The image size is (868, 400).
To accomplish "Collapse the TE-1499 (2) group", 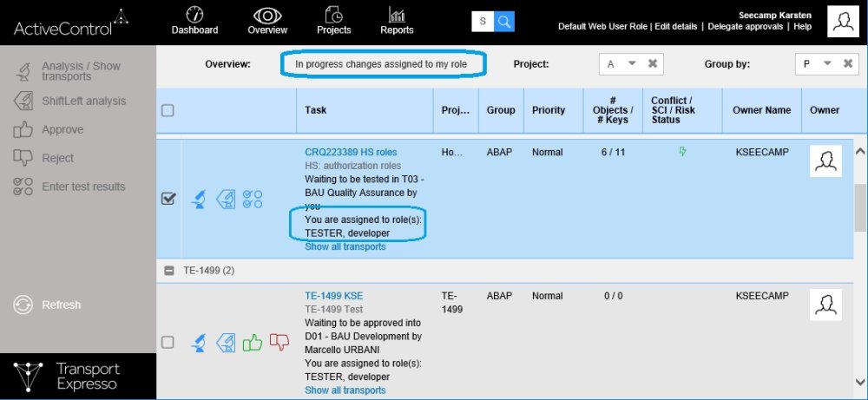I will click(x=169, y=271).
